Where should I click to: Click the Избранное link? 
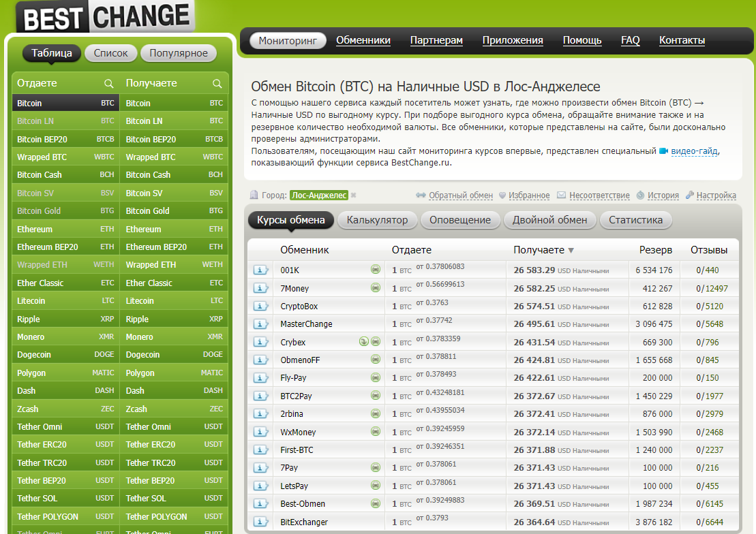[x=529, y=195]
